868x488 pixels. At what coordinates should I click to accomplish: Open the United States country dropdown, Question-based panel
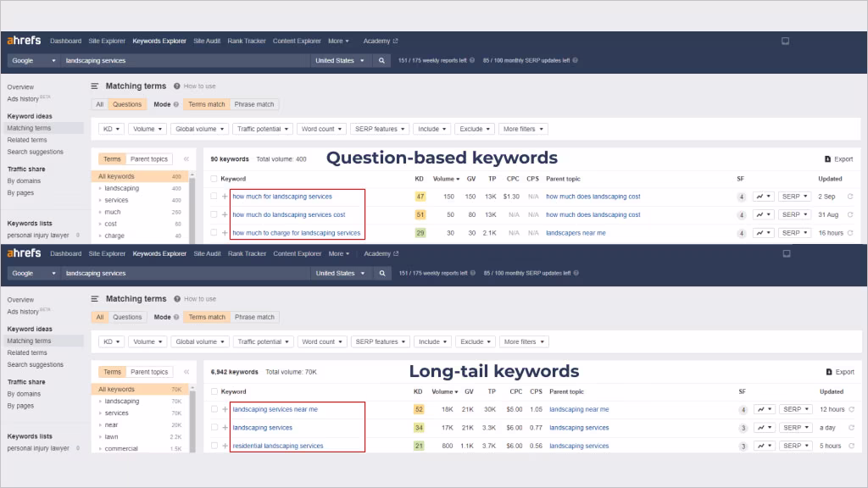339,61
